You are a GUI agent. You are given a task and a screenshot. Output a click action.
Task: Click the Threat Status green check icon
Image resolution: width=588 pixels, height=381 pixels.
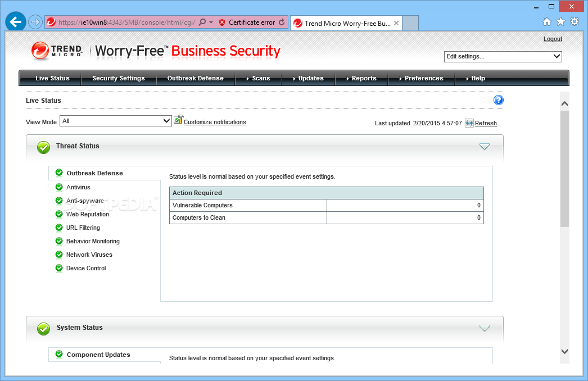point(43,147)
